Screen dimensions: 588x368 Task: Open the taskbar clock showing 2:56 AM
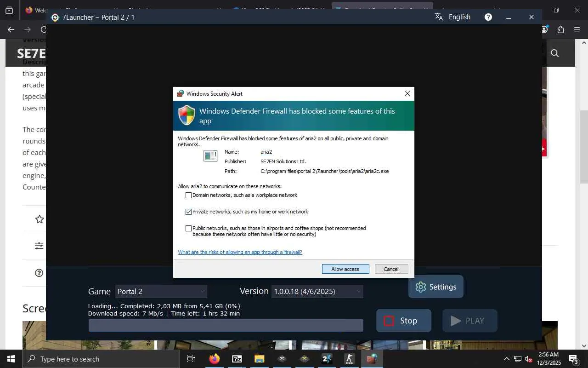point(548,359)
